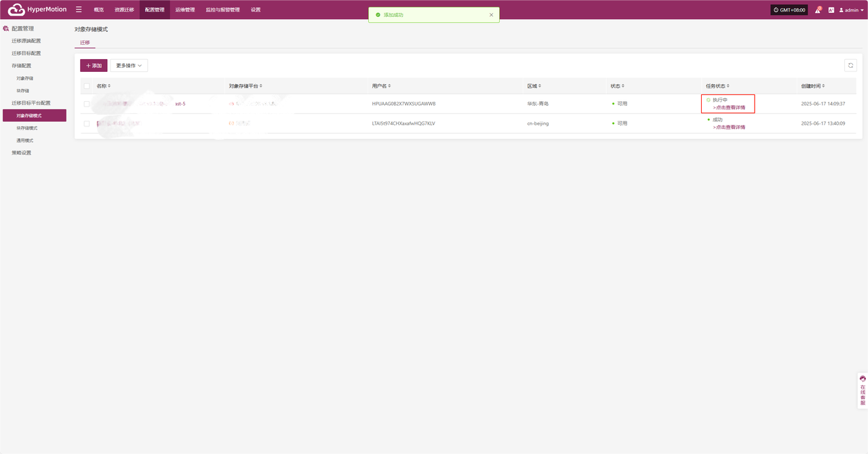The image size is (868, 454).
Task: Open the 设置 top menu
Action: (256, 10)
